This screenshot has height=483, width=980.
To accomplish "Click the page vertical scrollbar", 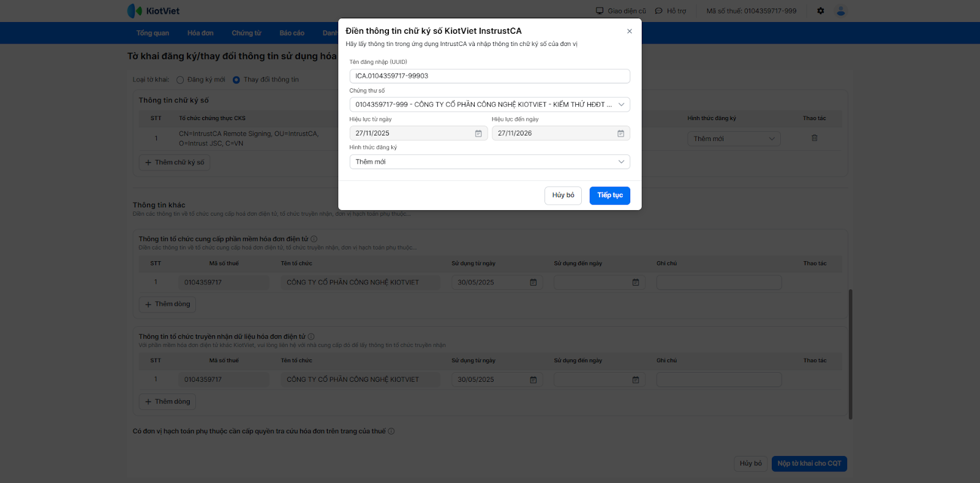I will tap(850, 354).
